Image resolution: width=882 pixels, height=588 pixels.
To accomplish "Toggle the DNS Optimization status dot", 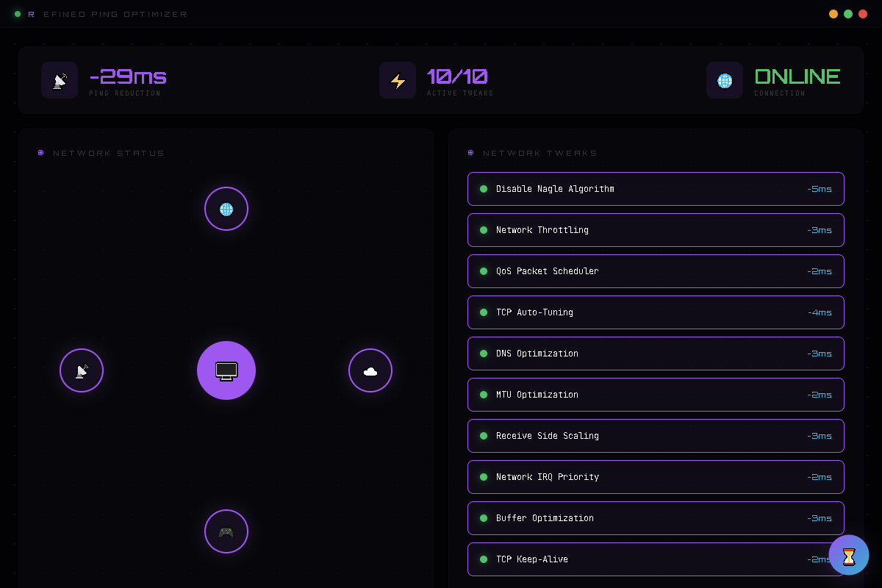I will [484, 354].
